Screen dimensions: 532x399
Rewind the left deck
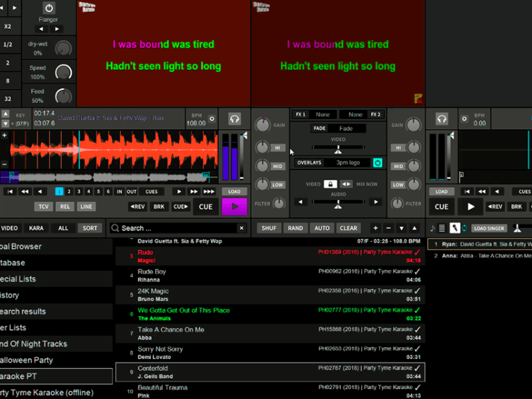point(25,192)
